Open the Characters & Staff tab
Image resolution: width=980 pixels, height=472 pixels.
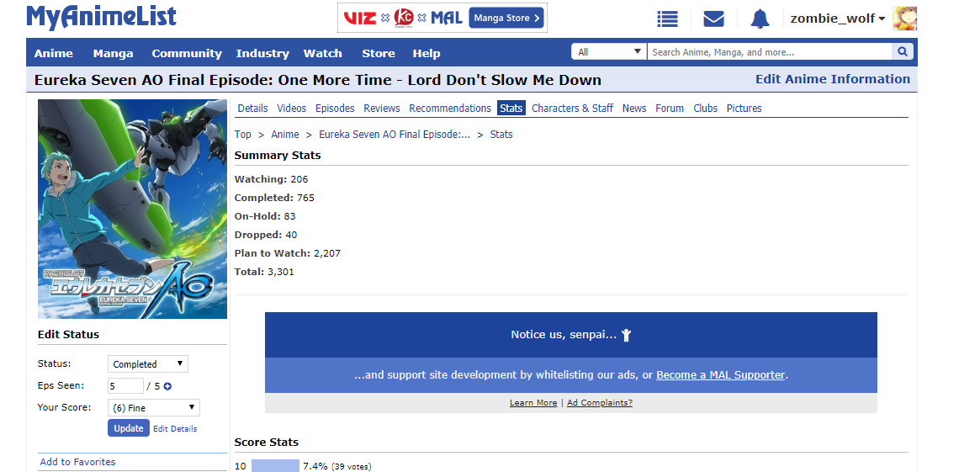pyautogui.click(x=572, y=109)
